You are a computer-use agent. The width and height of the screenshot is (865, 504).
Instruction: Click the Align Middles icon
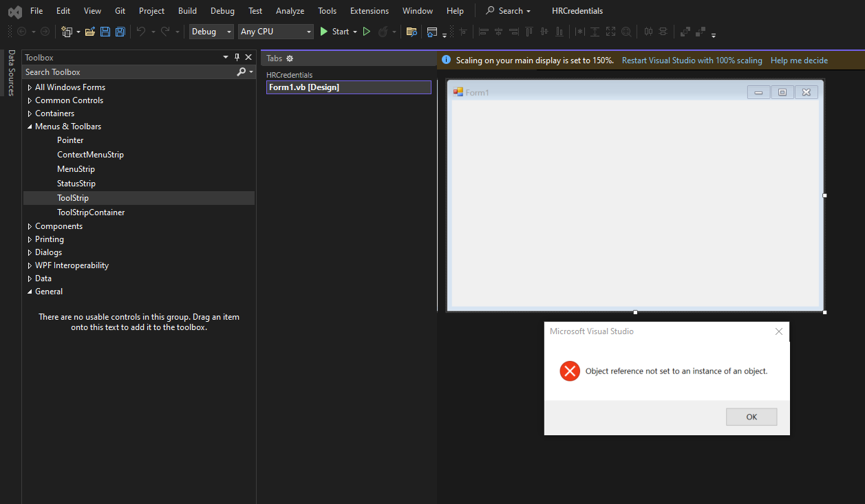pos(544,32)
